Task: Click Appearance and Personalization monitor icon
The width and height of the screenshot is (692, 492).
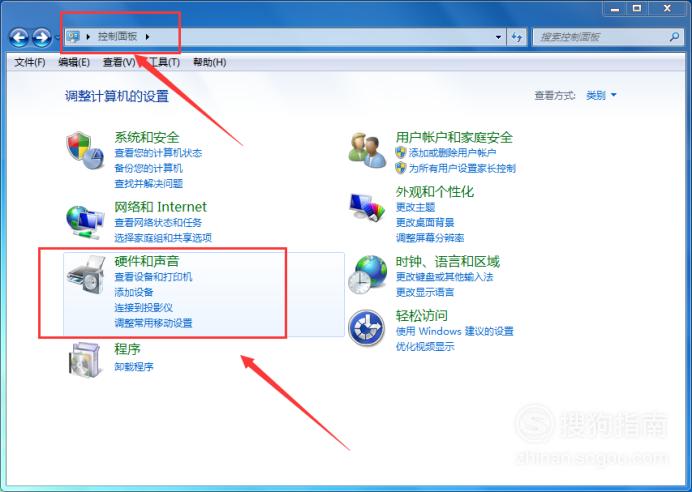Action: [367, 206]
